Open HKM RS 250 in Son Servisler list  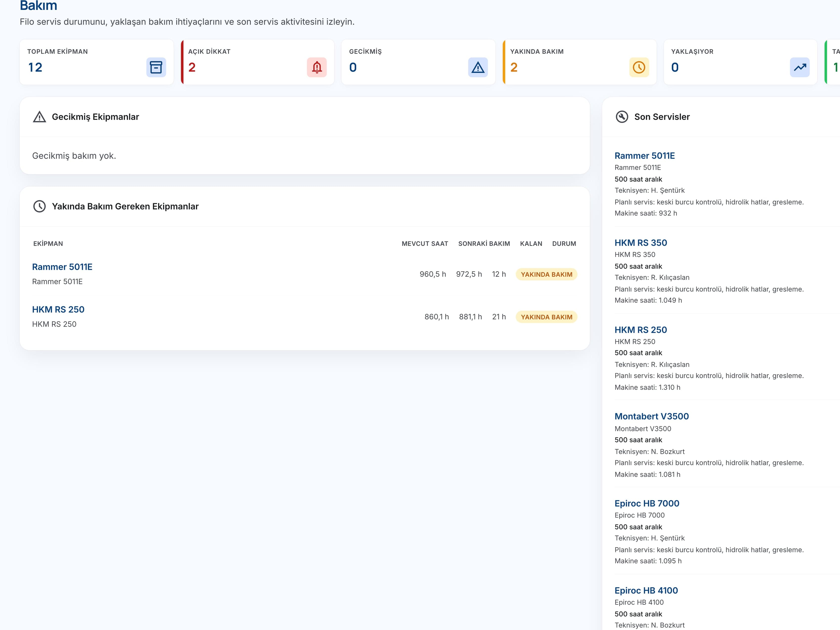click(x=641, y=330)
